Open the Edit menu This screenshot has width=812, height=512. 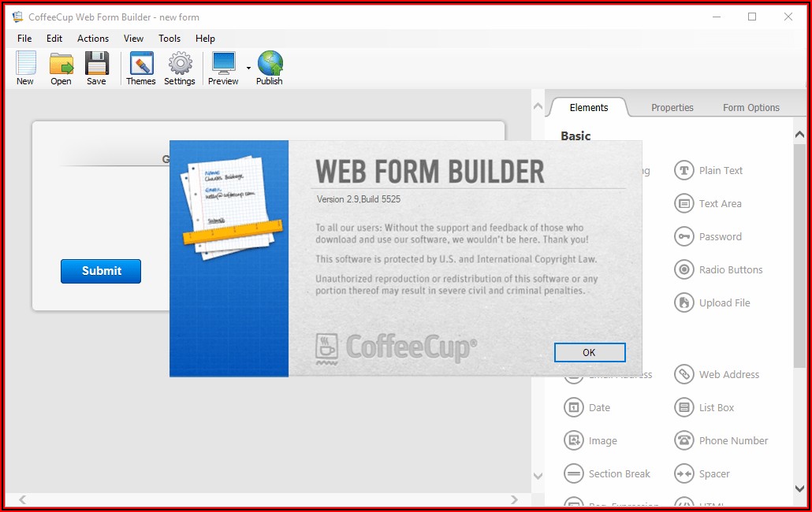(54, 39)
